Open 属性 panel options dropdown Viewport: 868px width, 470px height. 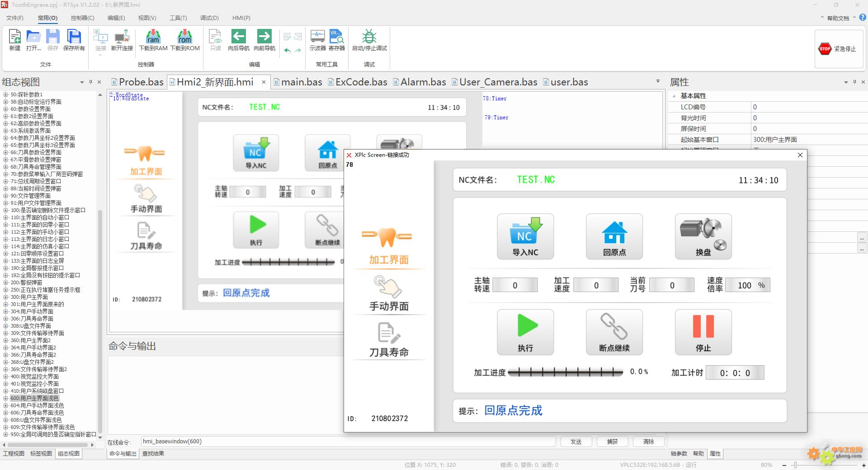pos(846,82)
